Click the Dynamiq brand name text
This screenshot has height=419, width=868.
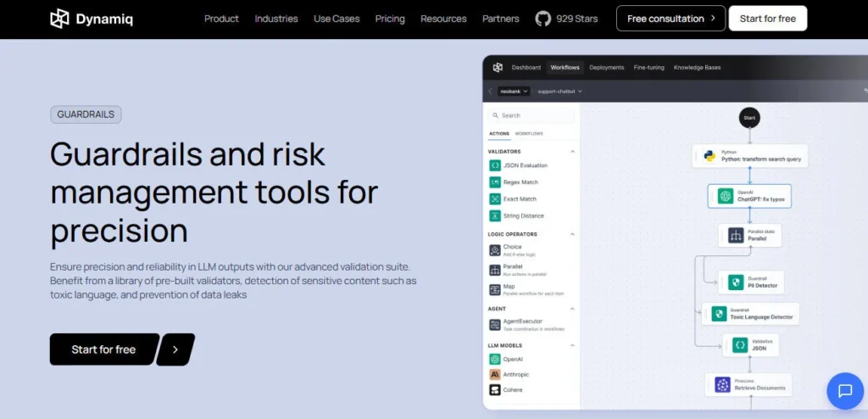(104, 20)
